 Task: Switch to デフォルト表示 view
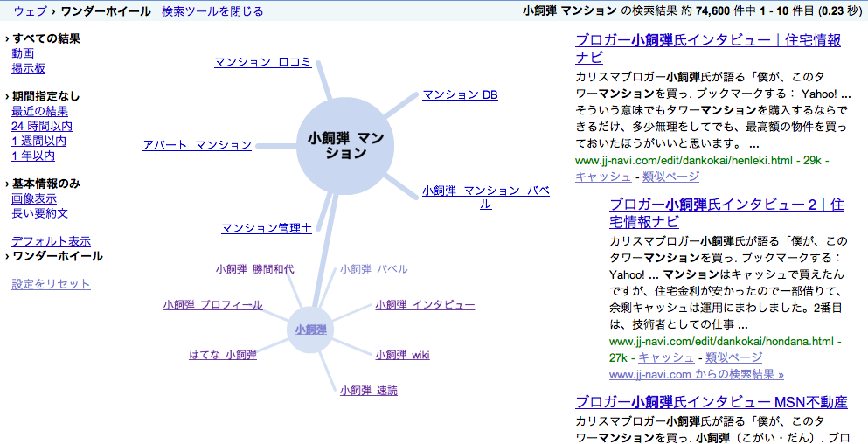pyautogui.click(x=51, y=241)
